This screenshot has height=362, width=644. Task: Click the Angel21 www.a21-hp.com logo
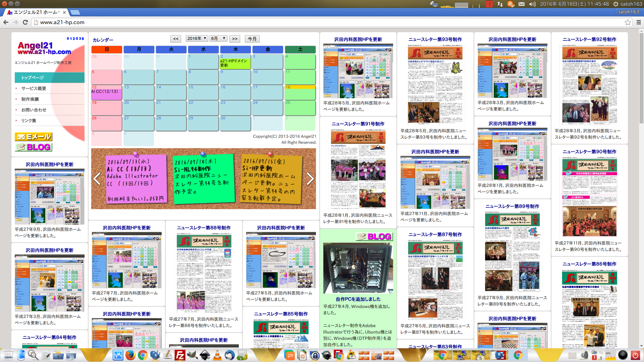pos(44,48)
